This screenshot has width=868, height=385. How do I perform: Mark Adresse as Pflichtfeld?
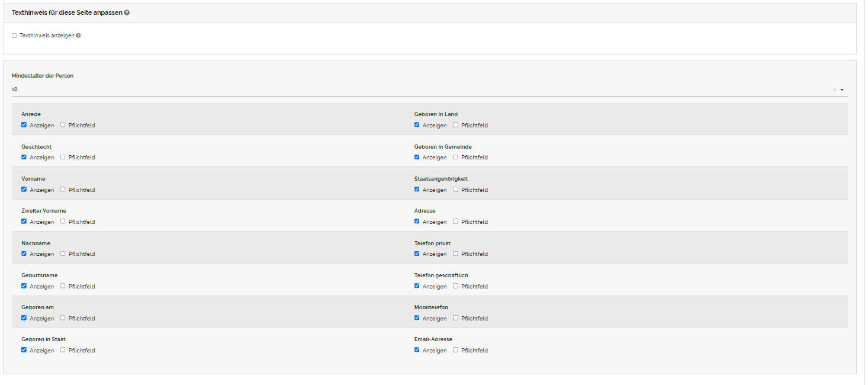(455, 222)
